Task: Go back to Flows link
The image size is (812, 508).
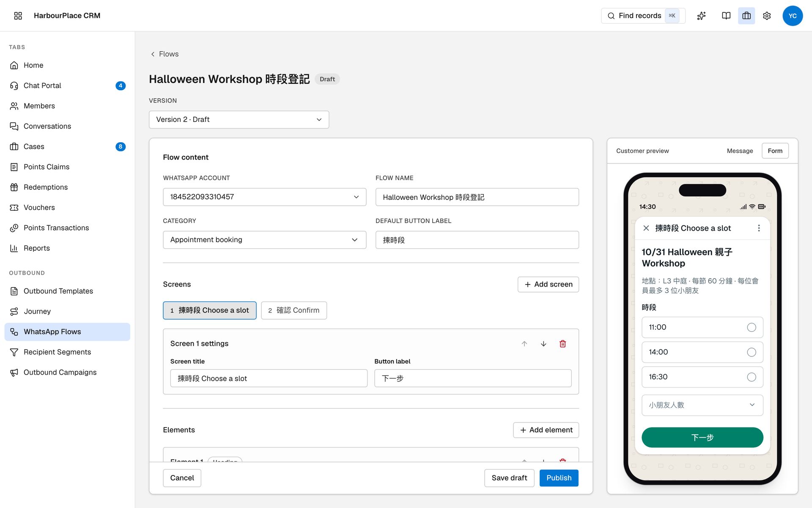Action: tap(165, 54)
